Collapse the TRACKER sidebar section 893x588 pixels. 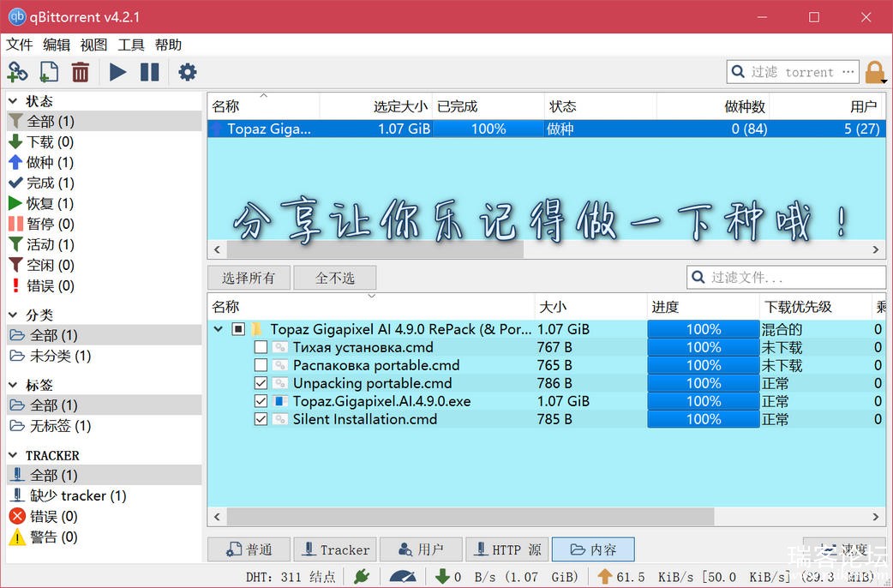tap(13, 455)
